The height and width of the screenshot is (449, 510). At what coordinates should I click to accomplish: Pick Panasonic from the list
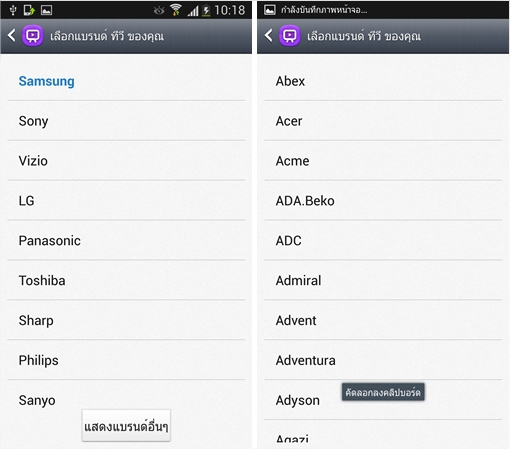click(x=126, y=241)
